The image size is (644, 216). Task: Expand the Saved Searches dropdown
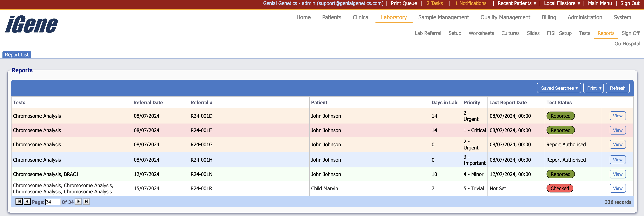click(559, 88)
